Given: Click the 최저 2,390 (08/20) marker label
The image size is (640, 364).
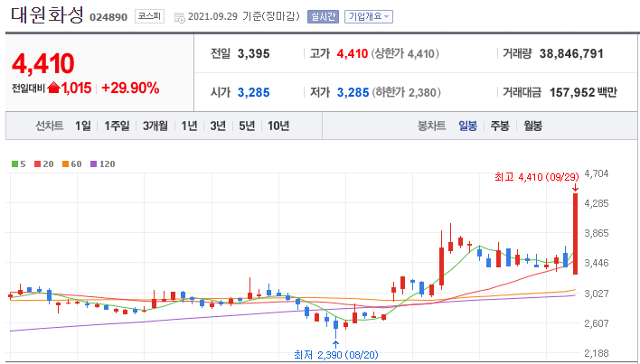Looking at the screenshot, I should 336,355.
